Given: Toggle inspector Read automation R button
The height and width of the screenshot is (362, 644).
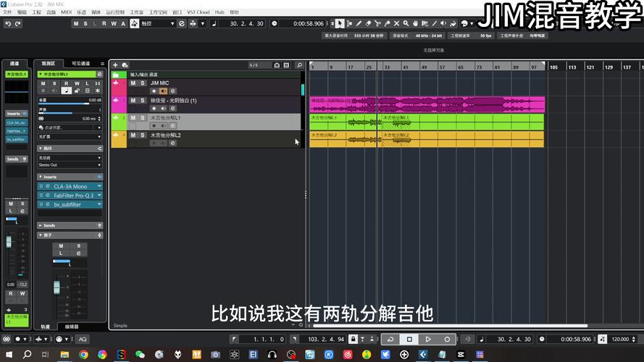Looking at the screenshot, I should coord(66,83).
